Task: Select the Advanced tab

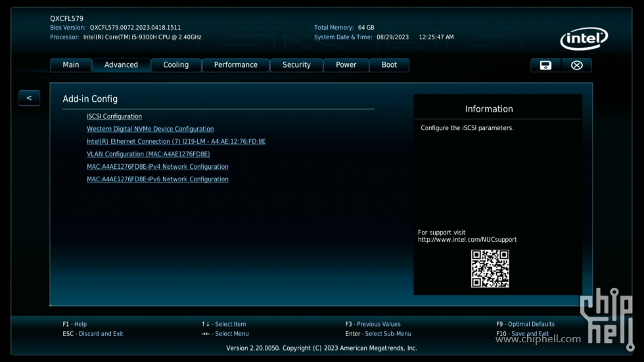Action: (121, 65)
